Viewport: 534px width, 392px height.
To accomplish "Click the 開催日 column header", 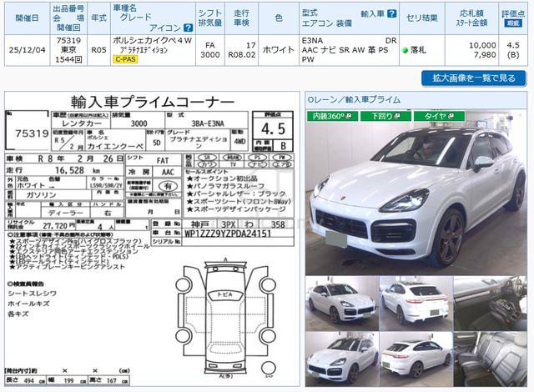I will point(27,18).
